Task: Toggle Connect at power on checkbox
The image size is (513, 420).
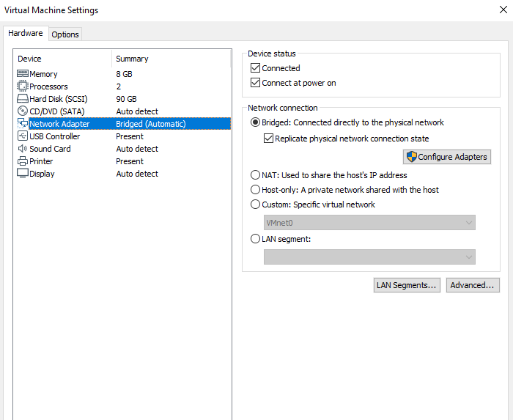Action: click(x=255, y=83)
